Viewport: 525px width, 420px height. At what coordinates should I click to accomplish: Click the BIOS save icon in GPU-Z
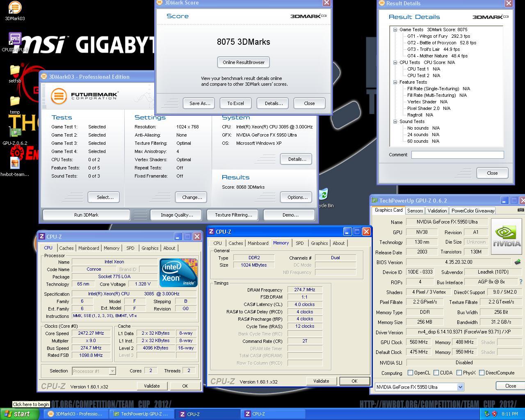coord(517,262)
